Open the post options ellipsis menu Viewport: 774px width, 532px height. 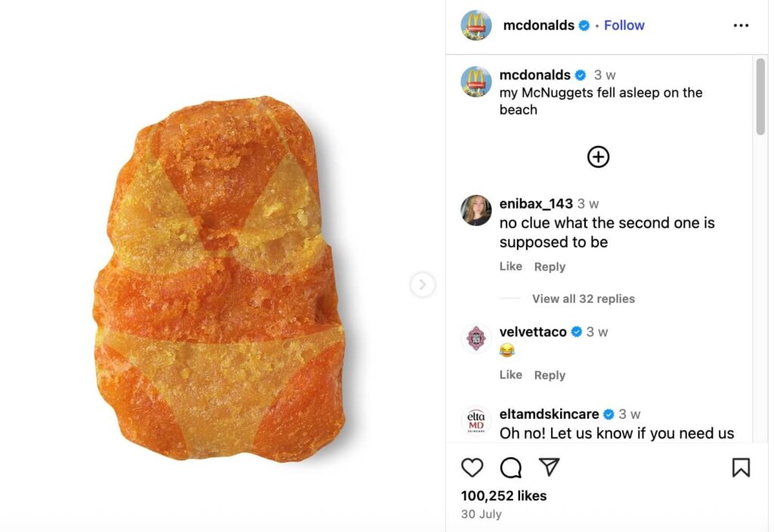pos(740,25)
